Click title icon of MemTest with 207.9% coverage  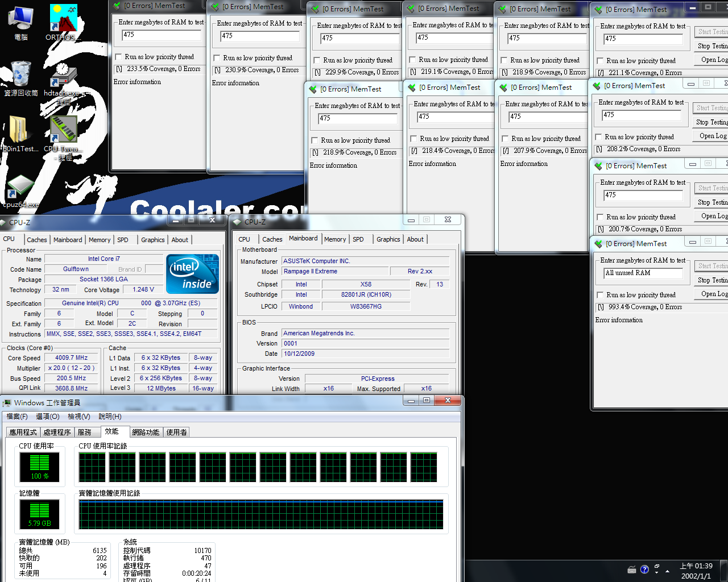tap(503, 88)
